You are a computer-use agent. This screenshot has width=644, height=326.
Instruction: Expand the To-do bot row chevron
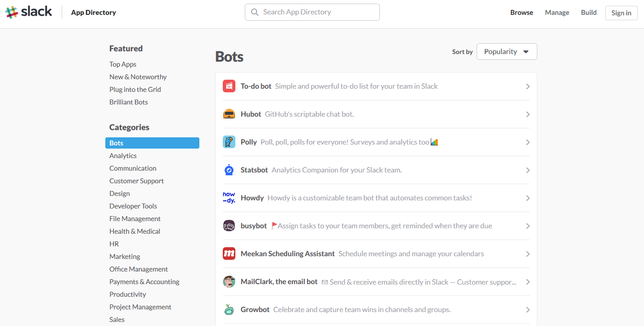point(527,86)
